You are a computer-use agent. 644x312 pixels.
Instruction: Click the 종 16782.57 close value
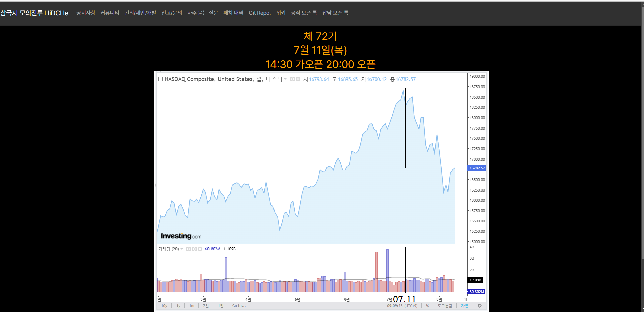click(x=403, y=79)
